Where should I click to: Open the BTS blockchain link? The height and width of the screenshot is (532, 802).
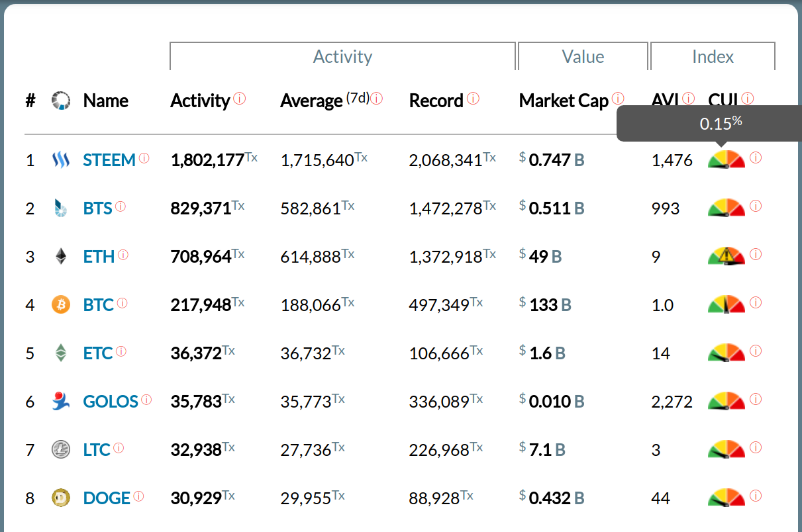pyautogui.click(x=97, y=208)
